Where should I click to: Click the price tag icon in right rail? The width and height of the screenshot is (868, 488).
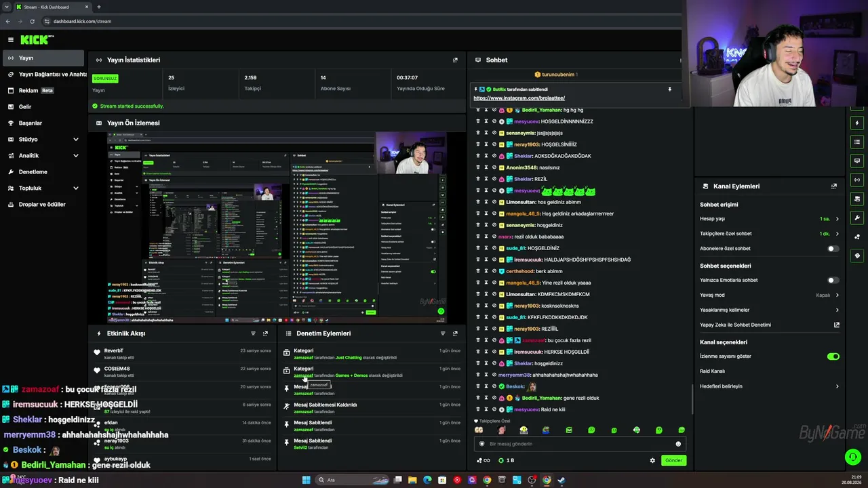[x=857, y=256]
